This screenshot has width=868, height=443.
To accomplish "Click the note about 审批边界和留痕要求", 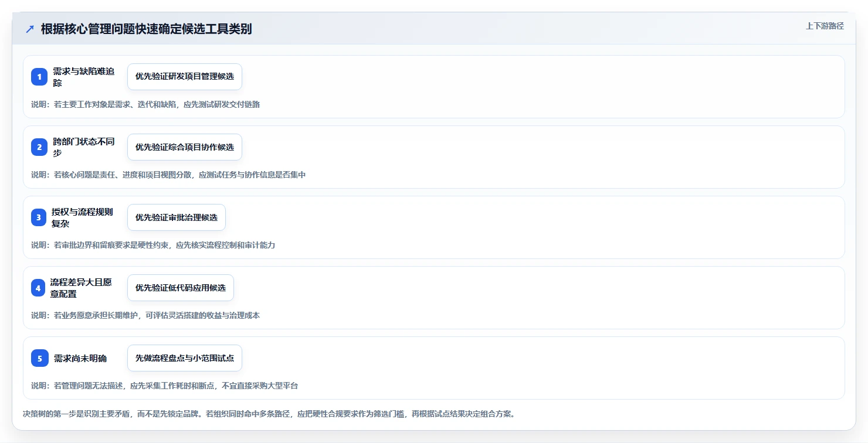I will coord(153,245).
